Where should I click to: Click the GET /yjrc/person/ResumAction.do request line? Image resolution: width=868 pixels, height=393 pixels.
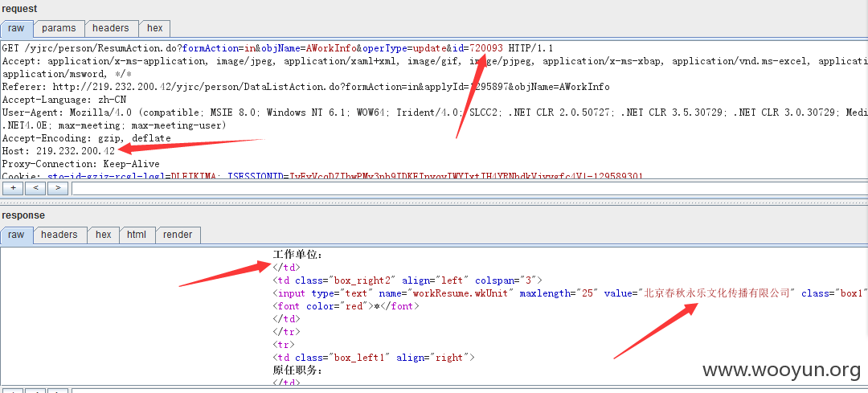point(278,48)
